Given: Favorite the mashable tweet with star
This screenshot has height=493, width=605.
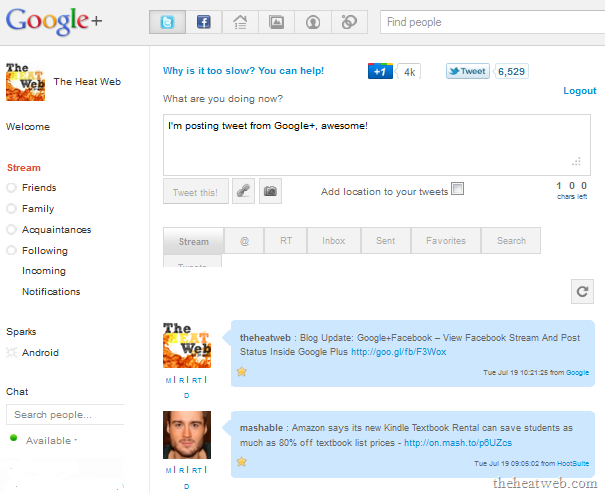Looking at the screenshot, I should click(242, 461).
